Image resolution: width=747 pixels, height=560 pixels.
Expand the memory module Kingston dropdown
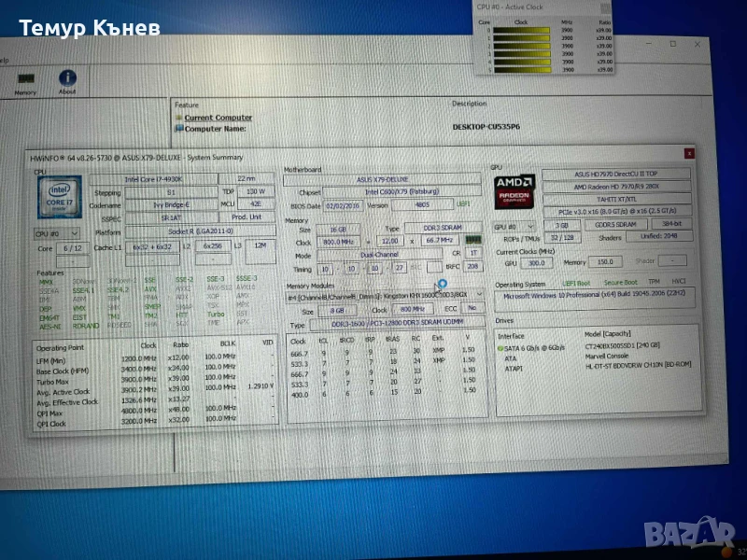tap(480, 296)
